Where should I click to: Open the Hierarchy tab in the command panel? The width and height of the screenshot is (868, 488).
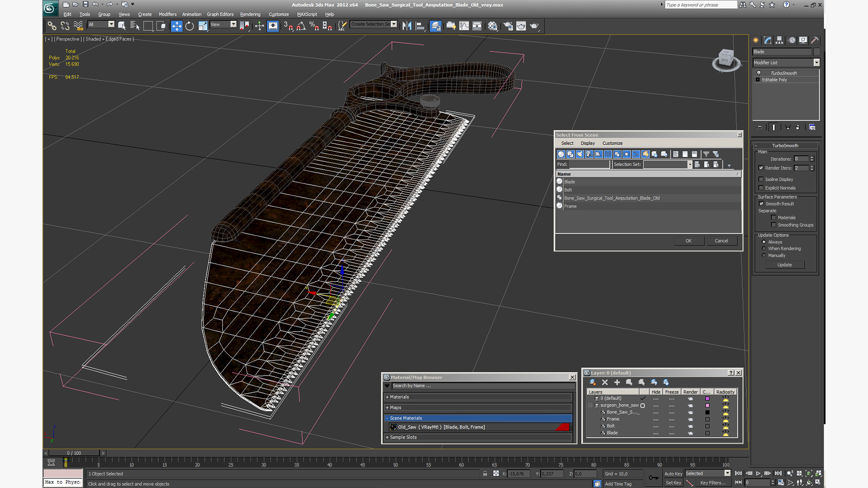(779, 40)
